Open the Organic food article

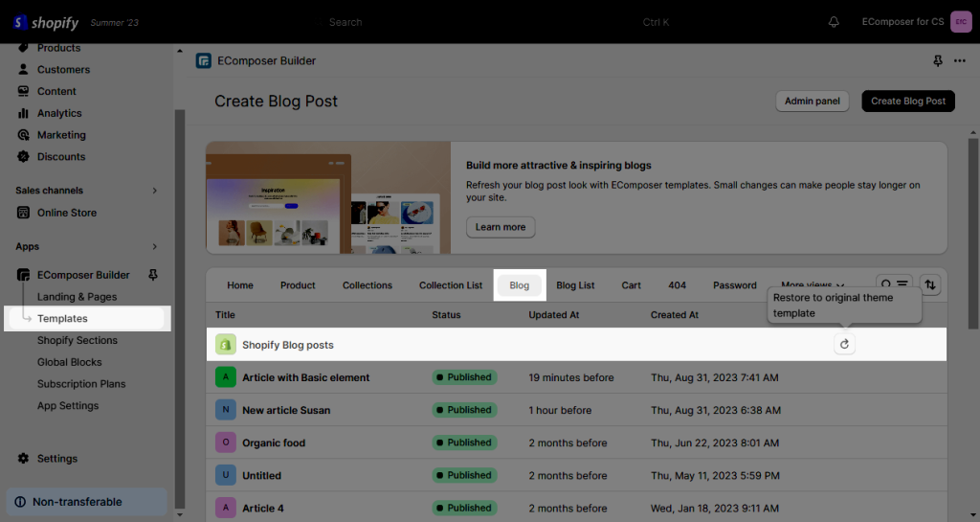[274, 443]
